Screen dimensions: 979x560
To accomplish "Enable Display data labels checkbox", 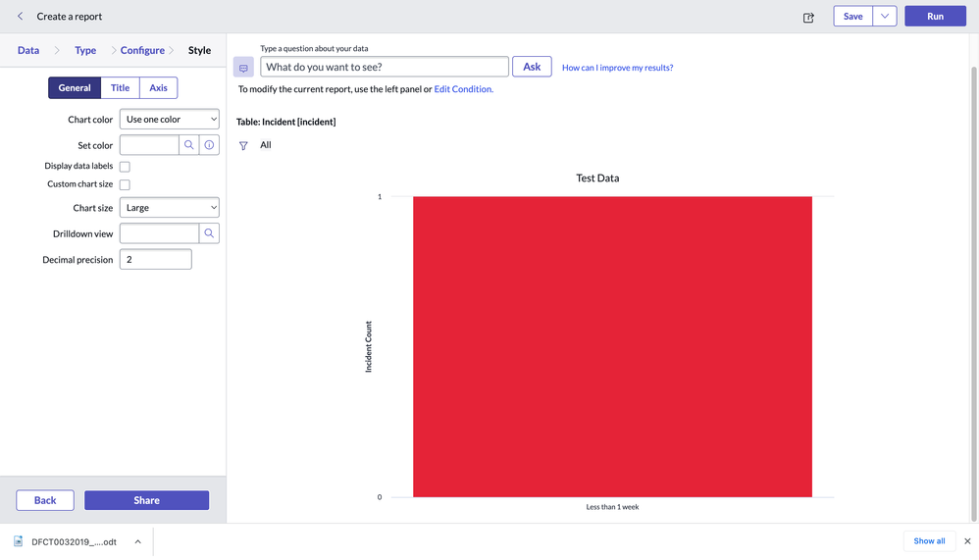I will coord(125,167).
